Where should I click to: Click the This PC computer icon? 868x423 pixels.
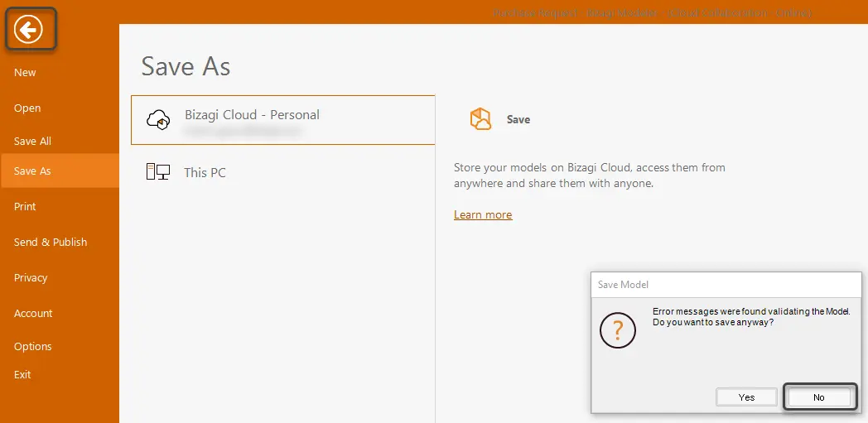(x=157, y=172)
